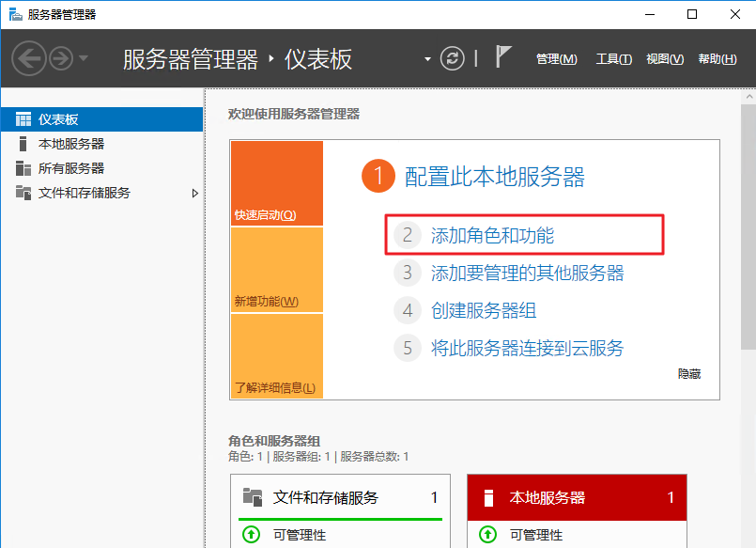This screenshot has width=756, height=548.
Task: Select 所有服务器 in the left sidebar
Action: (102, 168)
